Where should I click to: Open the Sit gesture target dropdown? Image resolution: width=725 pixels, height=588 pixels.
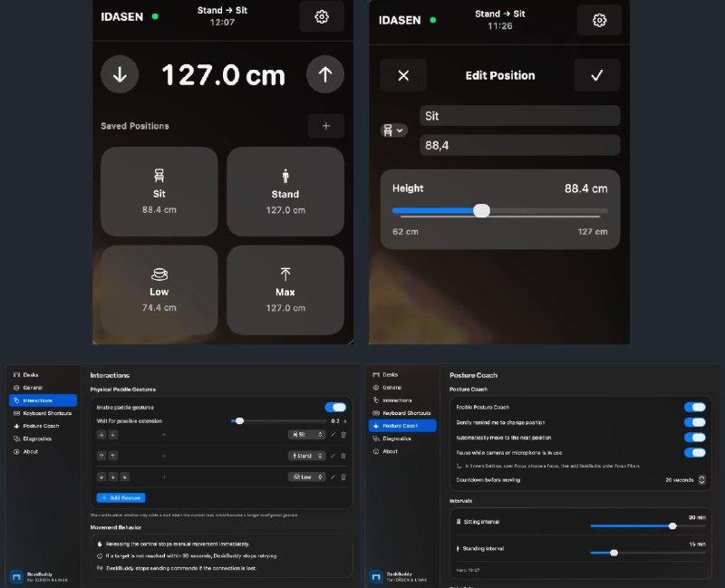(306, 435)
